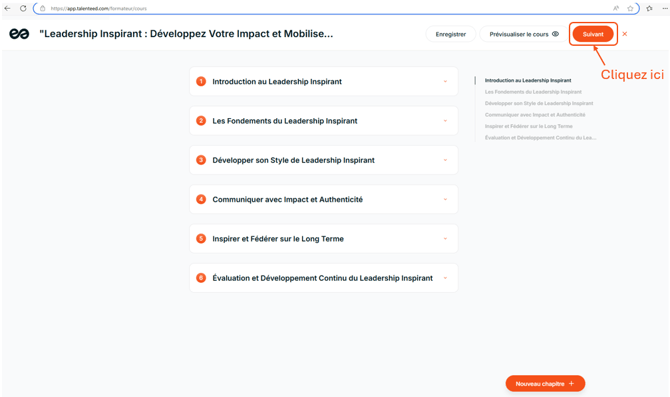The width and height of the screenshot is (670, 397).
Task: Jump to Introduction au Leadership Inspirant in outline
Action: (x=528, y=80)
